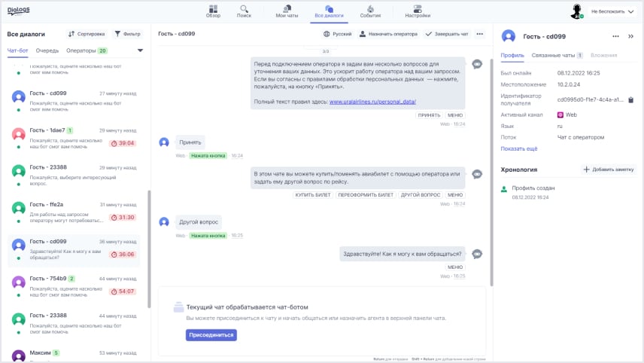Open the Не беспокоить status dropdown
This screenshot has width=644, height=363.
click(x=612, y=11)
